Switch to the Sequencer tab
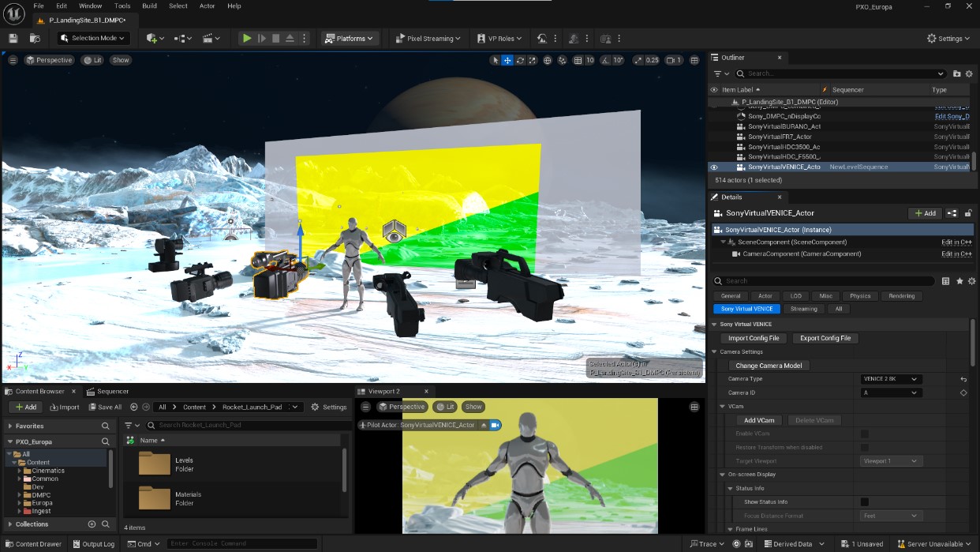Viewport: 980px width, 552px height. (112, 391)
